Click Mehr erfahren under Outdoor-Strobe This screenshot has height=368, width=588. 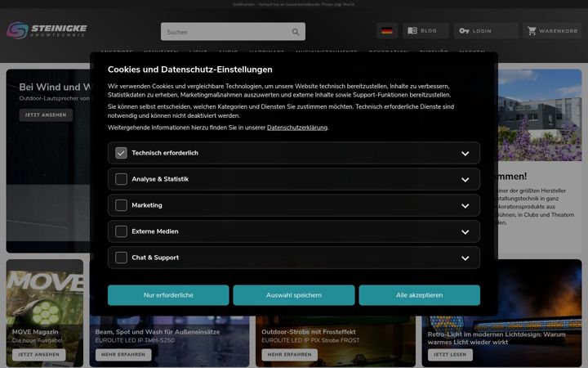[289, 354]
